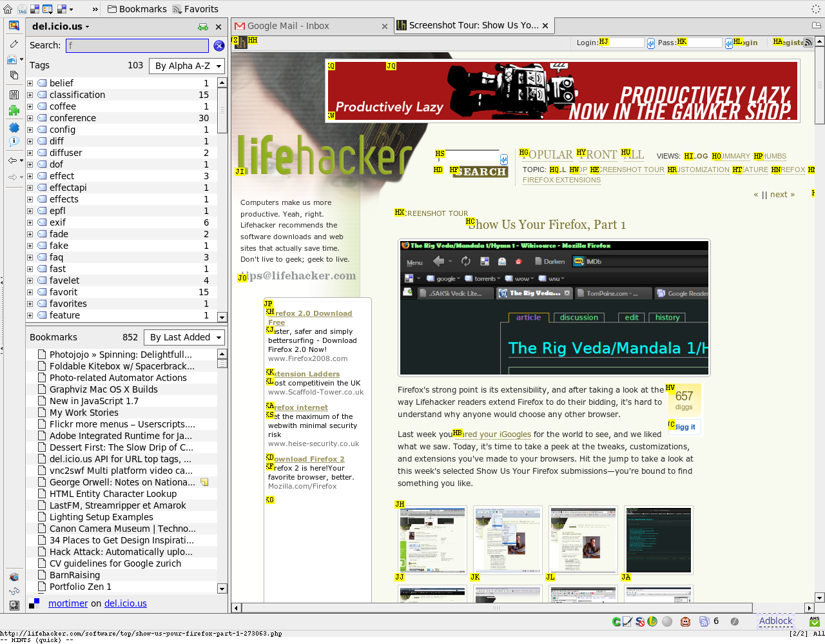The width and height of the screenshot is (825, 644).
Task: Switch to the Google Mail - Inbox tab
Action: (x=312, y=26)
